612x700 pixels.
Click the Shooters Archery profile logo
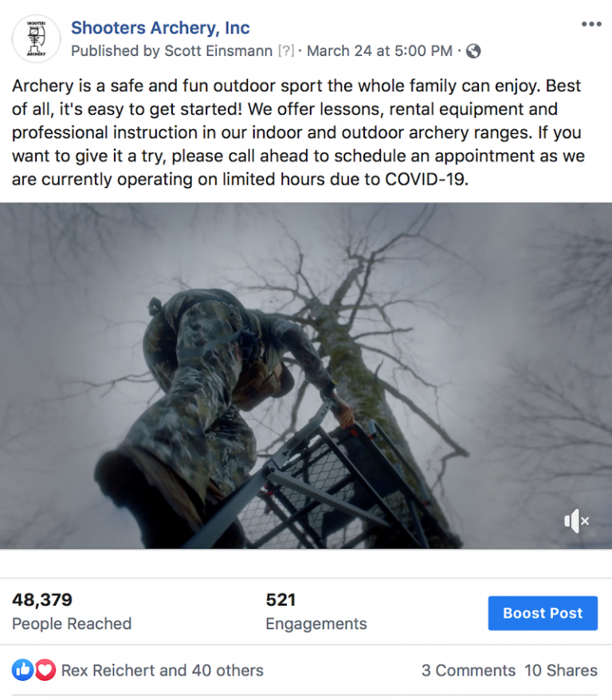tap(36, 38)
